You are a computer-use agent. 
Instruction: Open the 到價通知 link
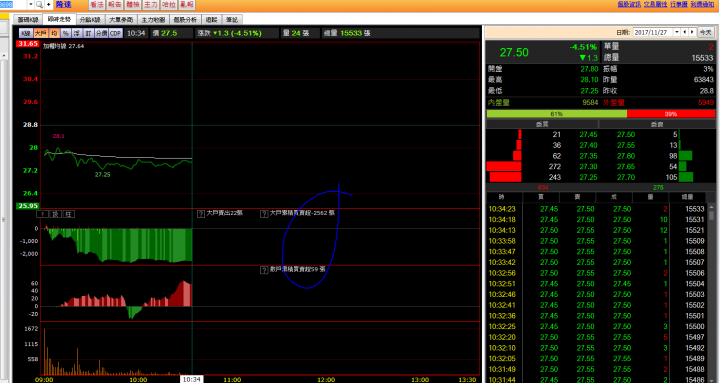point(702,4)
